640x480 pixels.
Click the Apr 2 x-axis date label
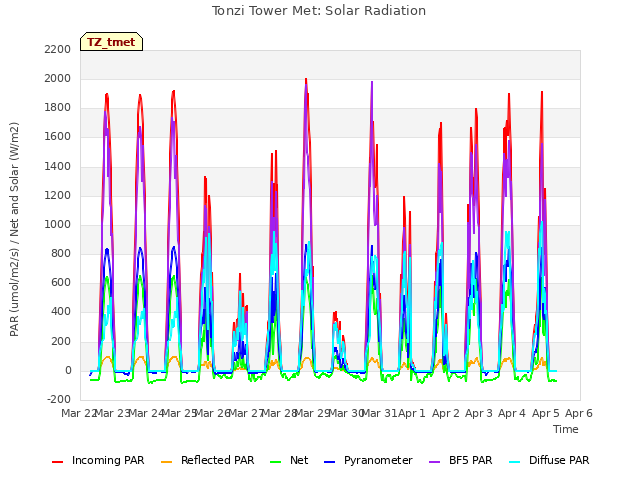click(x=446, y=413)
